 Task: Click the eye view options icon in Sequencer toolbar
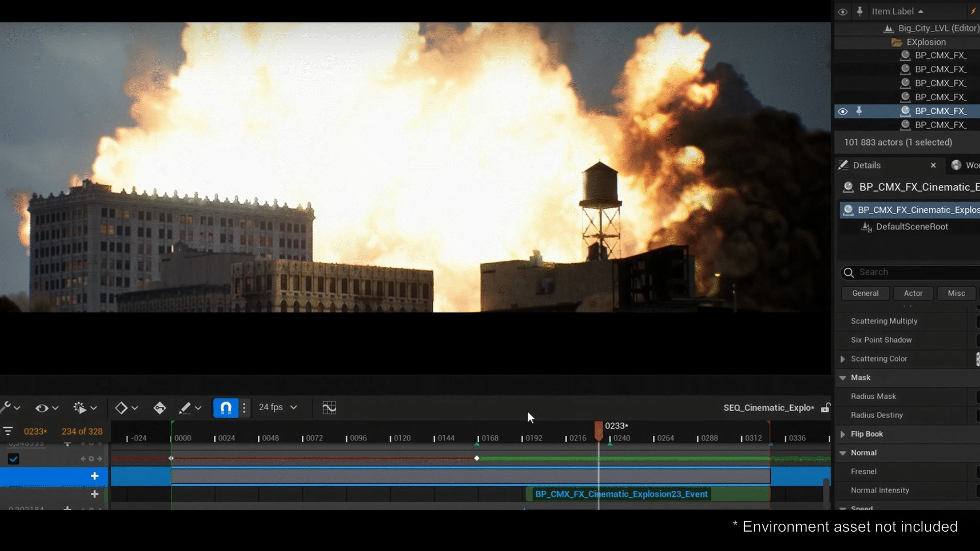[x=42, y=408]
